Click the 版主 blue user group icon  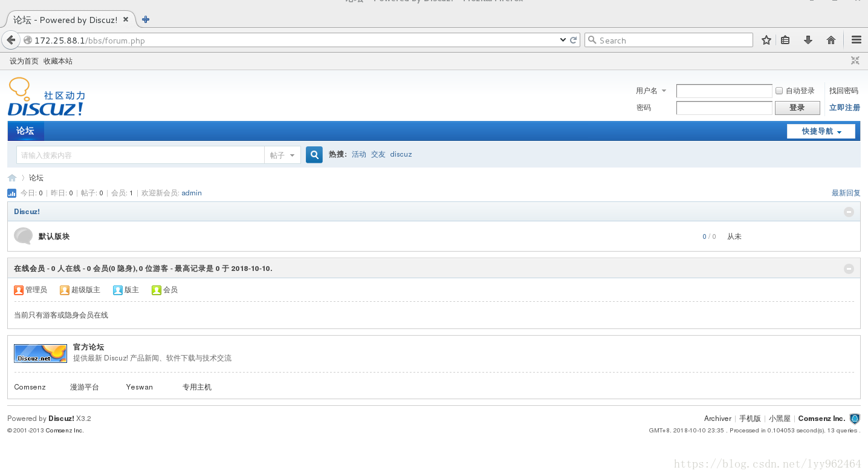point(118,290)
